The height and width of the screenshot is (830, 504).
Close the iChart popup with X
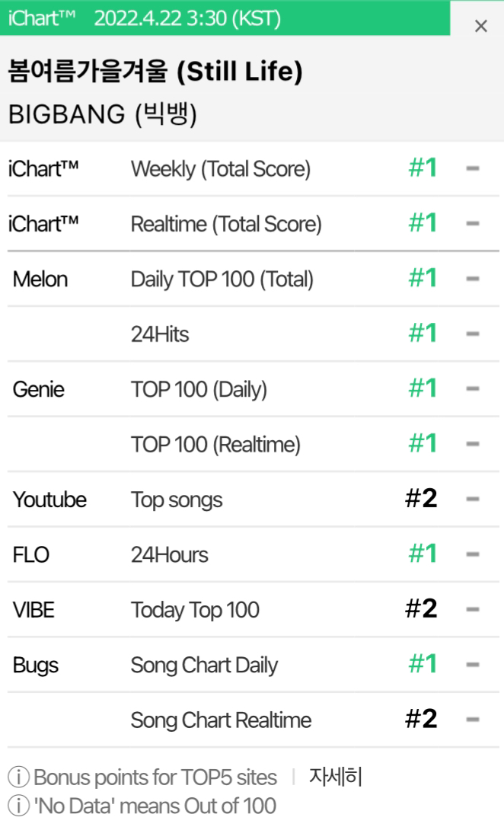click(480, 26)
